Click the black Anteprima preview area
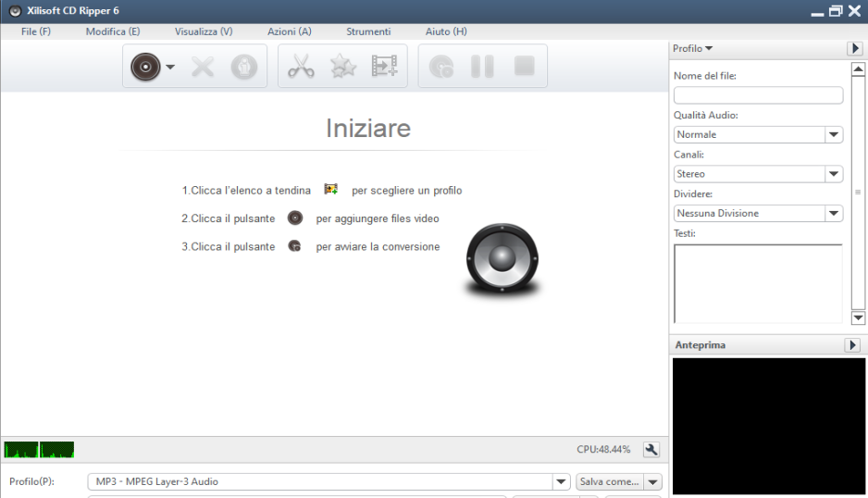The image size is (868, 498). (x=769, y=426)
